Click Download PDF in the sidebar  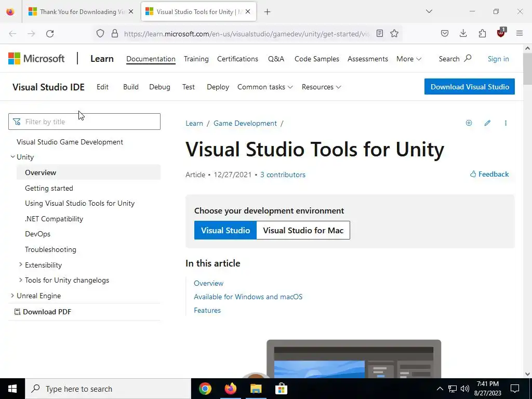pyautogui.click(x=43, y=312)
